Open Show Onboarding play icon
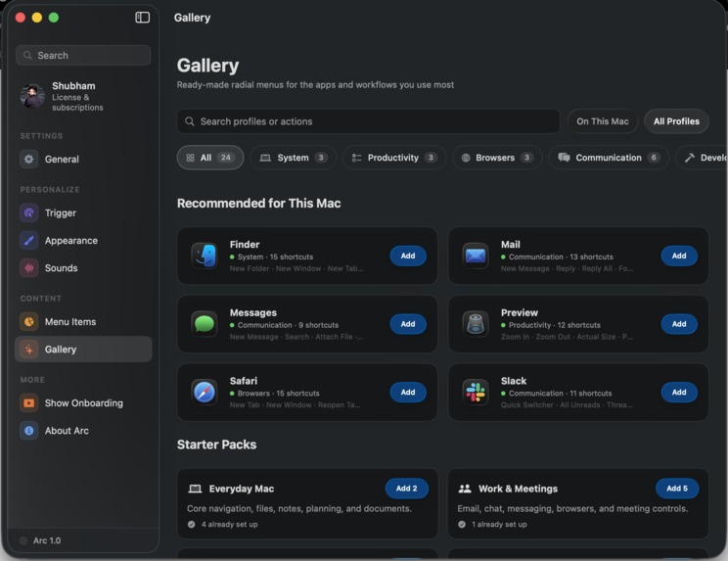This screenshot has width=728, height=561. (x=28, y=403)
